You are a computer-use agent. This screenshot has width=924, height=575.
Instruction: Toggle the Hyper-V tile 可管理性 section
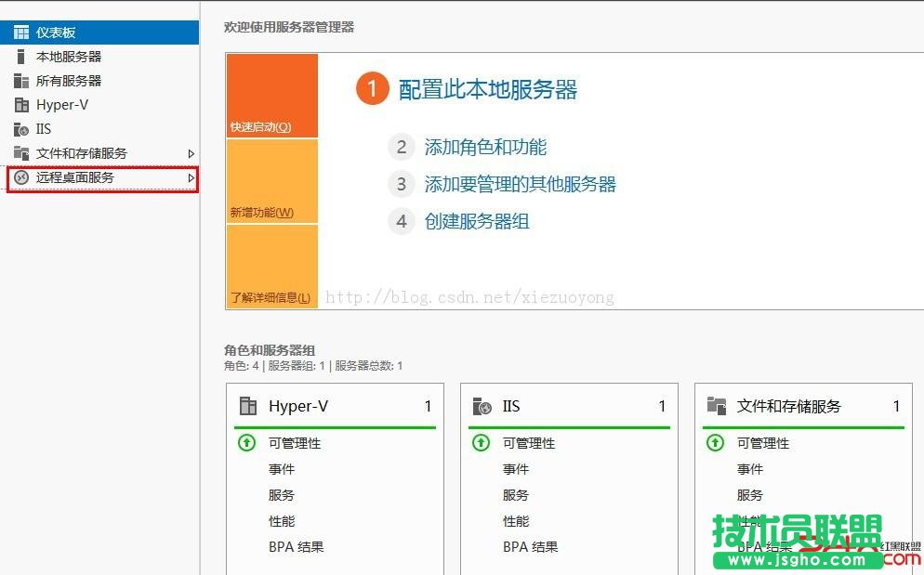[295, 443]
